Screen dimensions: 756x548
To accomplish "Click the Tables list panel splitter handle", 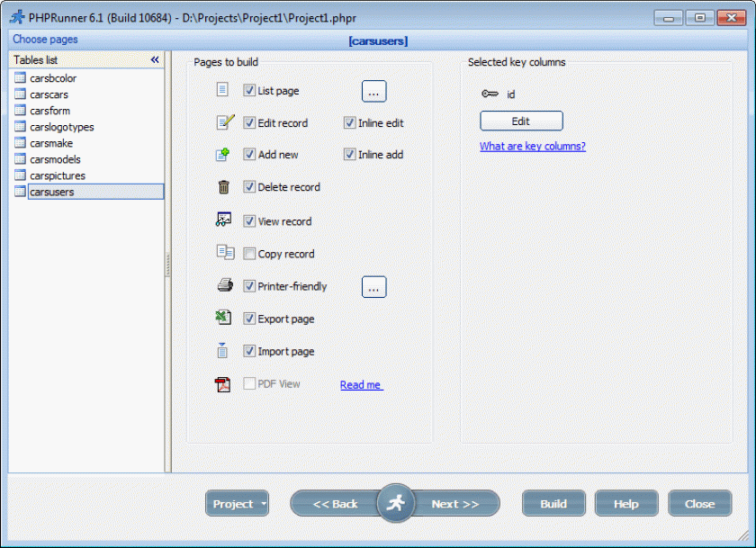I will pyautogui.click(x=167, y=264).
